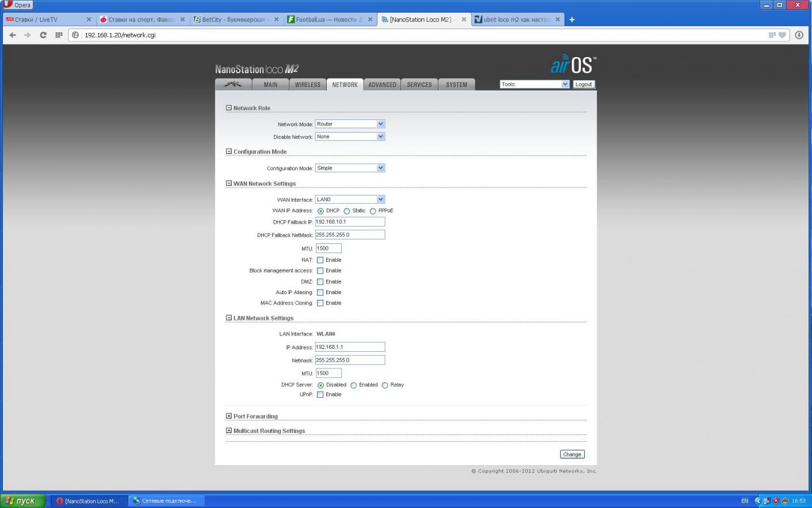The image size is (812, 508).
Task: Set DHCP Server to Relay
Action: tap(384, 385)
